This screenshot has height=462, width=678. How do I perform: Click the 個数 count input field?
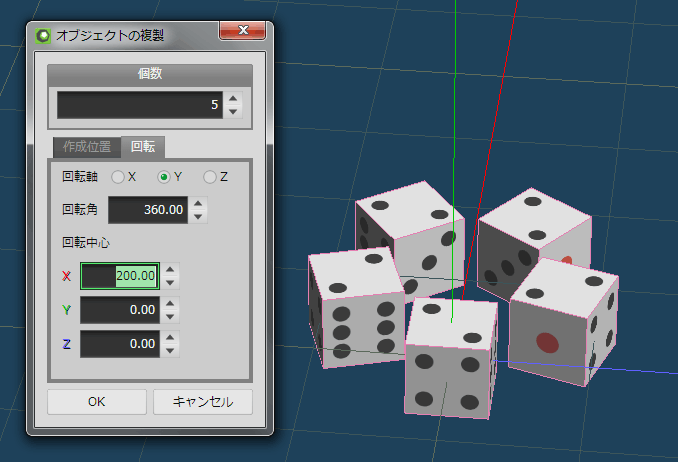(140, 105)
